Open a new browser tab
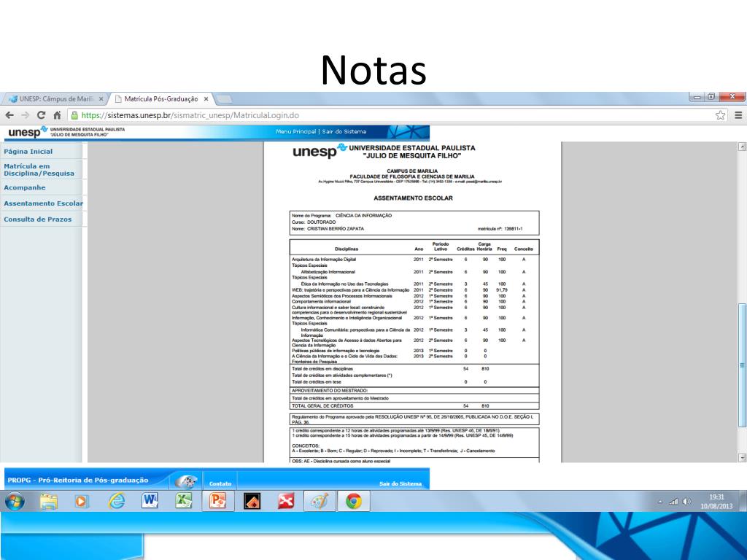Screen dimensions: 747x560 (x=224, y=99)
